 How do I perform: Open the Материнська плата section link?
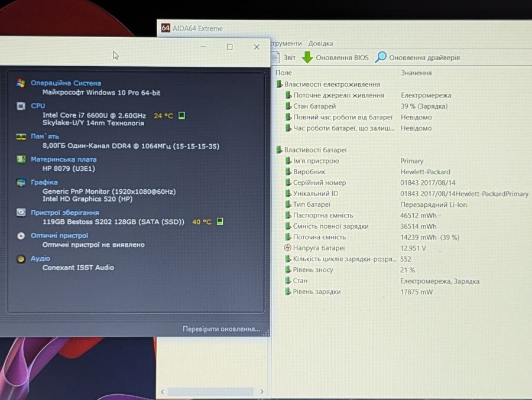63,159
